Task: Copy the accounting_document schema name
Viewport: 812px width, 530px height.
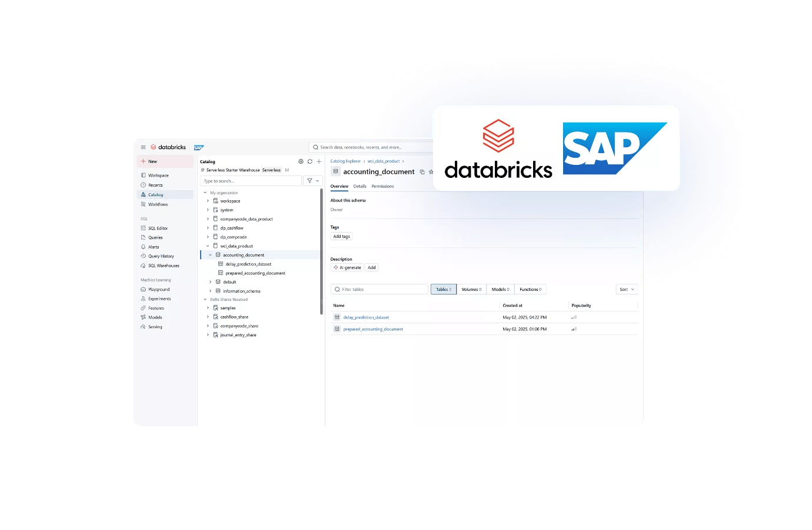Action: coord(422,172)
